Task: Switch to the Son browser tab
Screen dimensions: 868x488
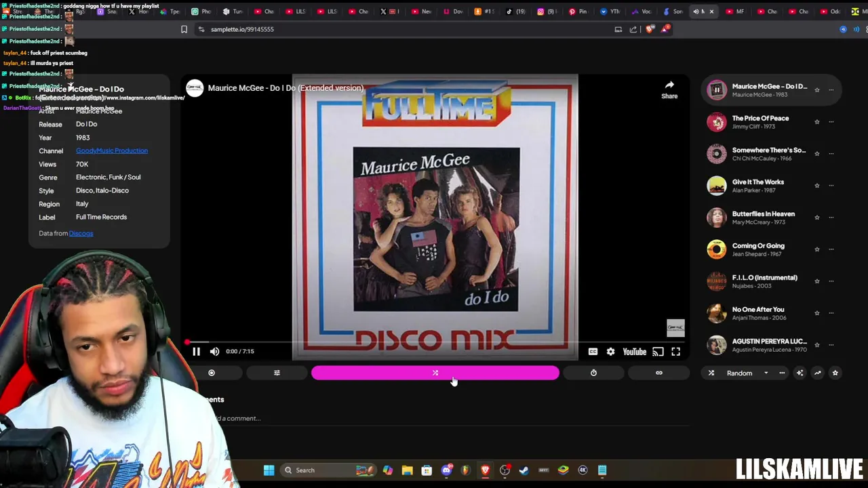Action: point(673,12)
